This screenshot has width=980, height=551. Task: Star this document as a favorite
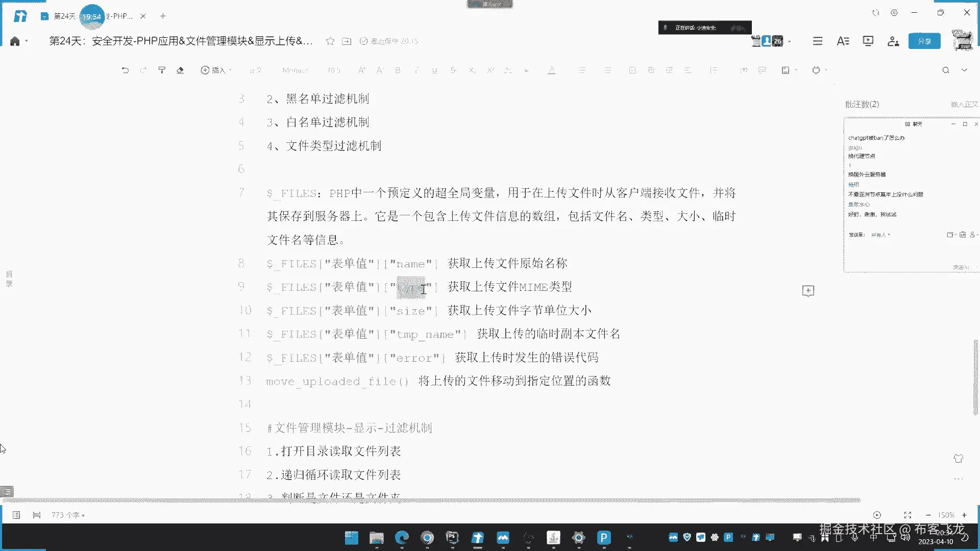pyautogui.click(x=330, y=41)
